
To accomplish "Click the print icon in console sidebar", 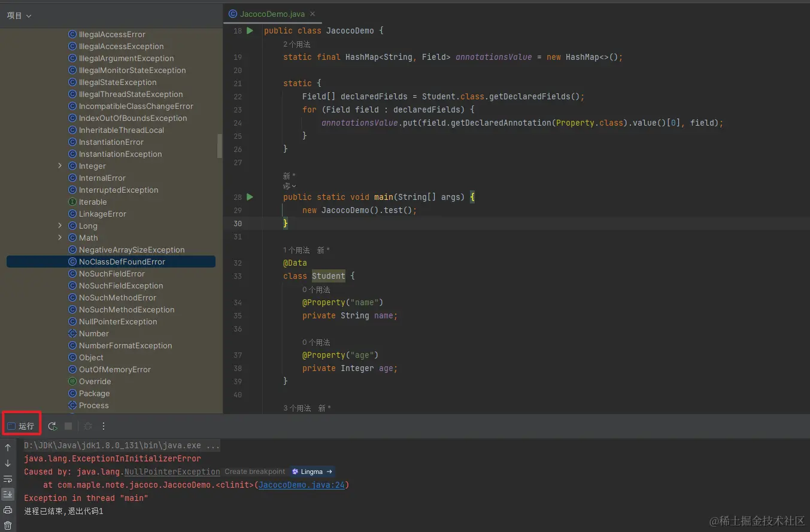I will coord(8,510).
